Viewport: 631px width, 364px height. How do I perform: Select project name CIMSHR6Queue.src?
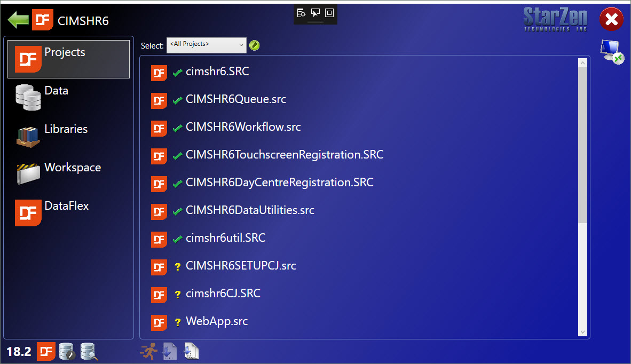(x=236, y=99)
